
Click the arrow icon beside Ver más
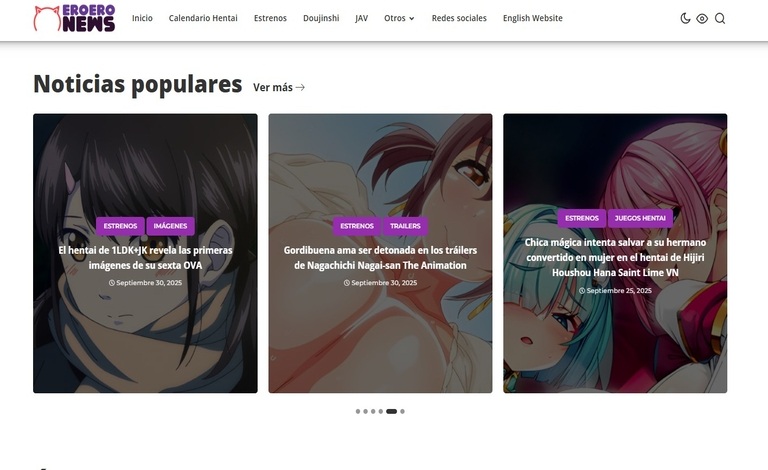pyautogui.click(x=300, y=87)
